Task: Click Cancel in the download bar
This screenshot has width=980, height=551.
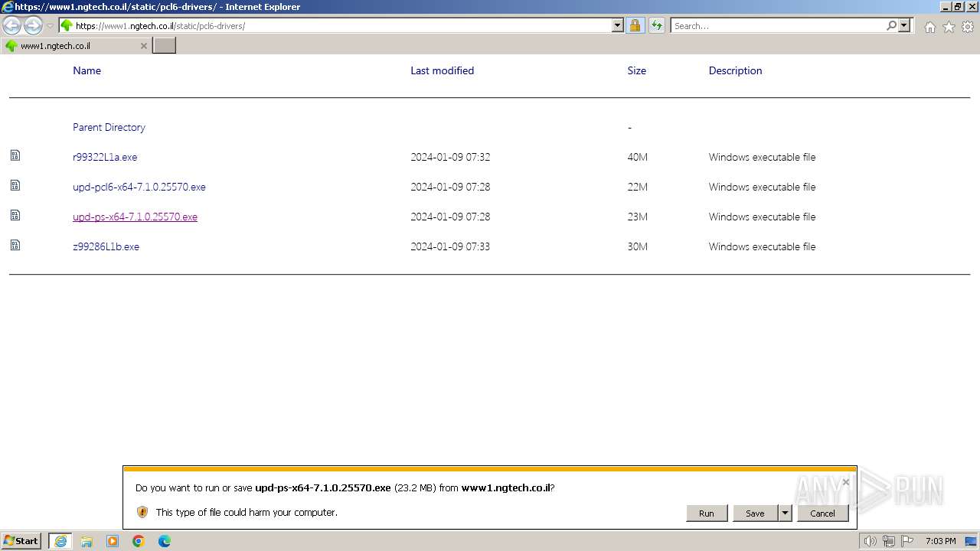Action: [x=823, y=514]
